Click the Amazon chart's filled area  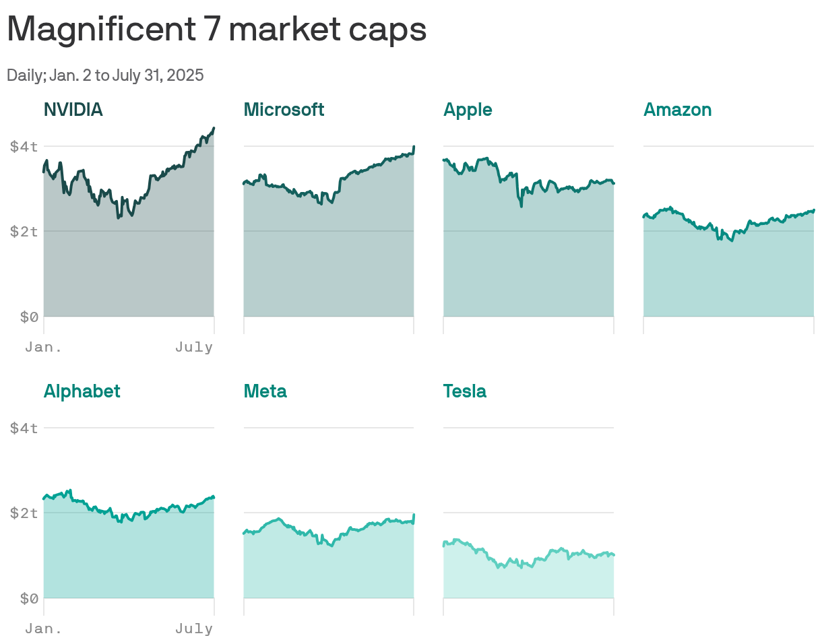728,276
